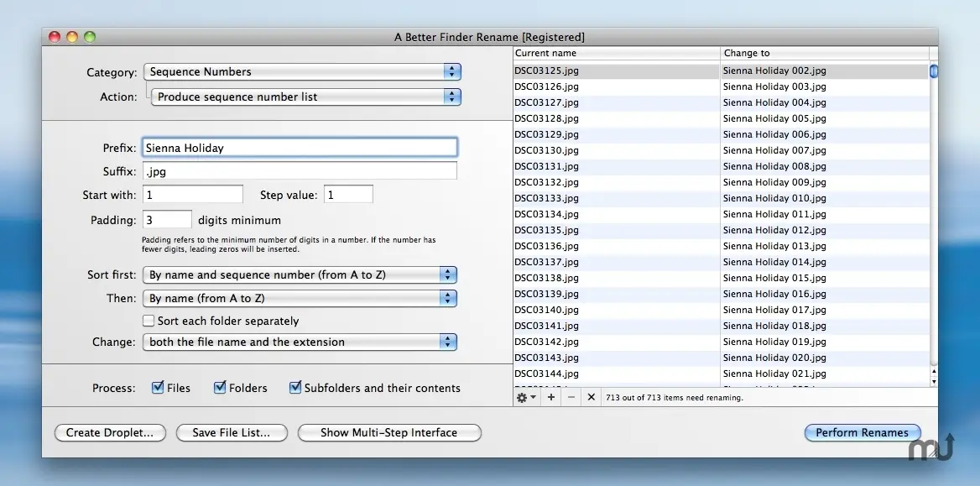980x486 pixels.
Task: Click the Step value field
Action: (x=348, y=195)
